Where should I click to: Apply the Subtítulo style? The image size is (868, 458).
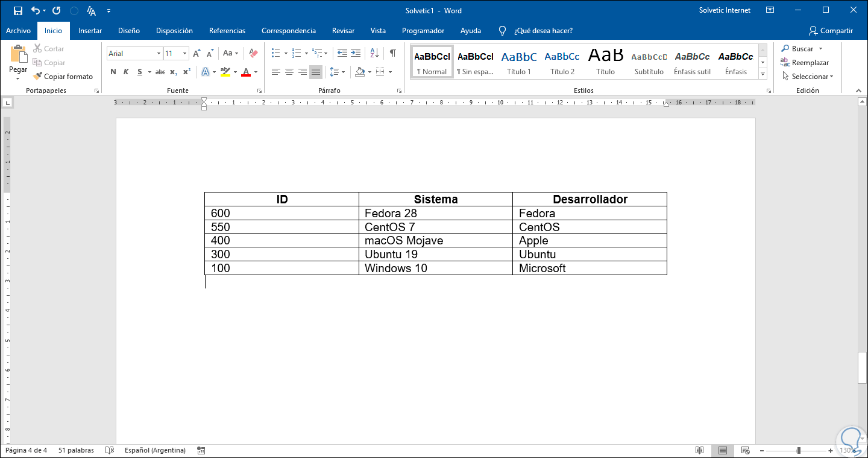pyautogui.click(x=649, y=61)
